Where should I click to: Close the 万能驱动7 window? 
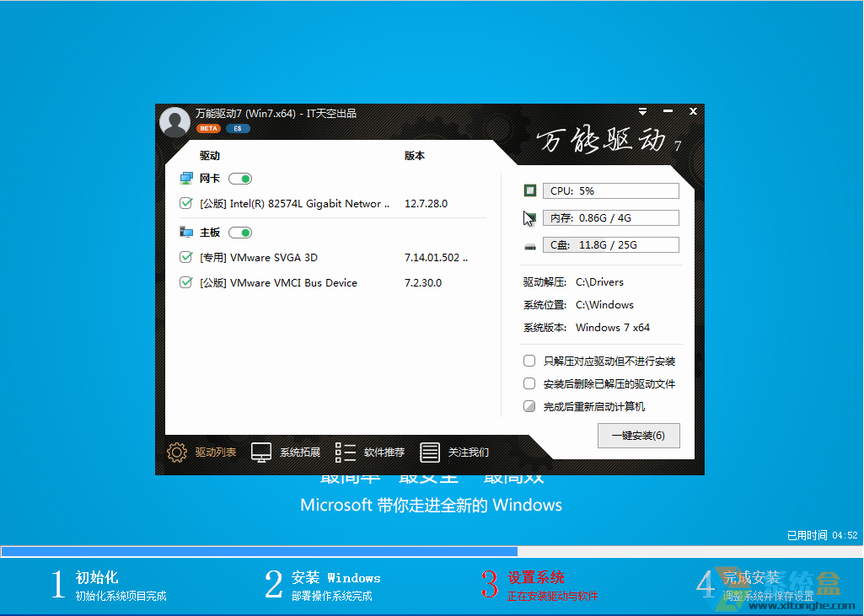pyautogui.click(x=693, y=111)
